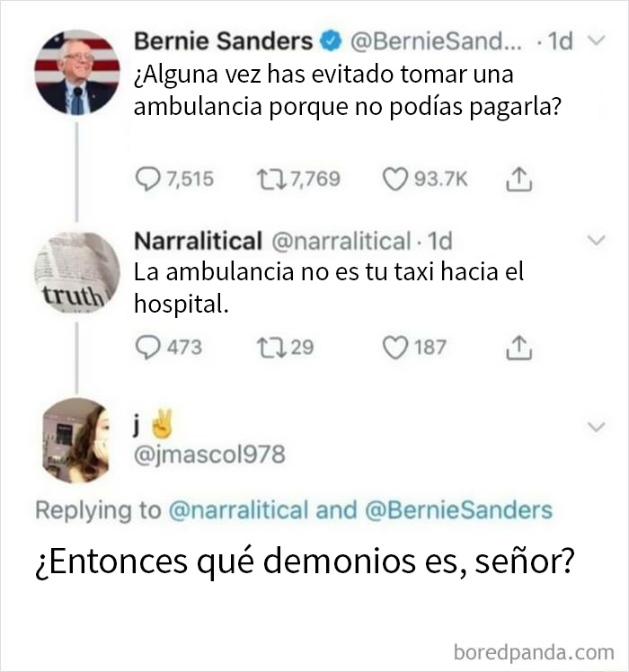Viewport: 629px width, 672px height.
Task: Share the Narralitical tweet
Action: click(x=518, y=347)
